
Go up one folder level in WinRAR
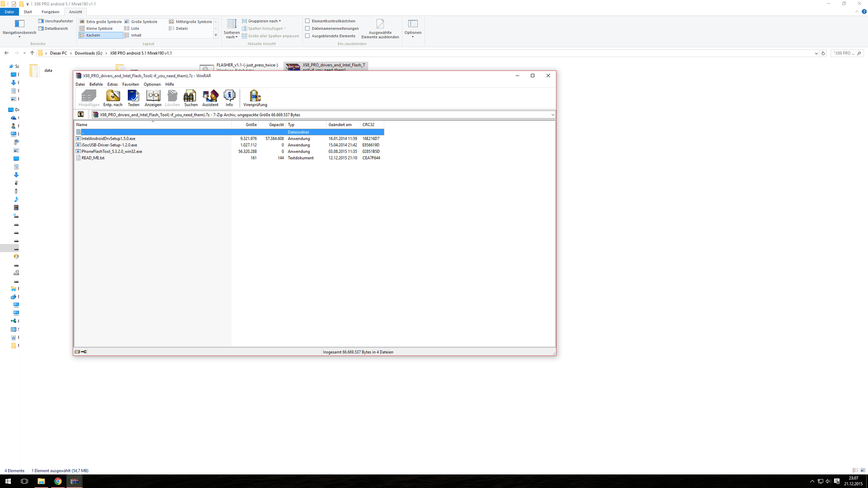click(81, 114)
